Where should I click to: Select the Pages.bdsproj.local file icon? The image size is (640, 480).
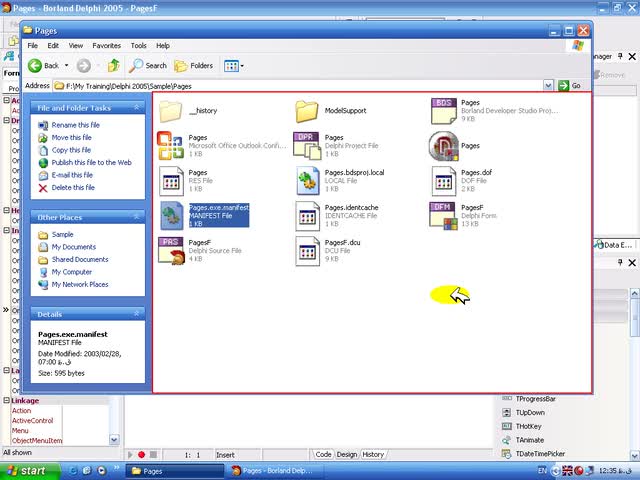tap(307, 181)
